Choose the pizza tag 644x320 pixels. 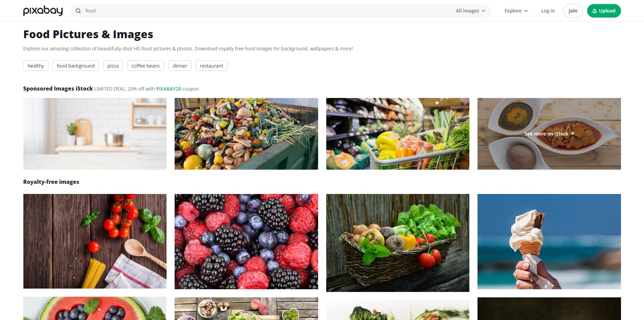(x=113, y=66)
